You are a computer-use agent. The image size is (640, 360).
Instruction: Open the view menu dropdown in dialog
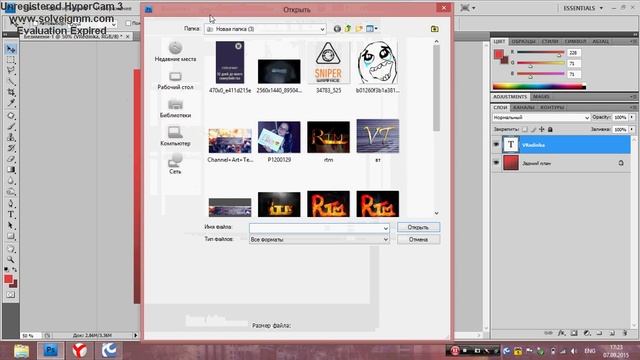(x=372, y=29)
